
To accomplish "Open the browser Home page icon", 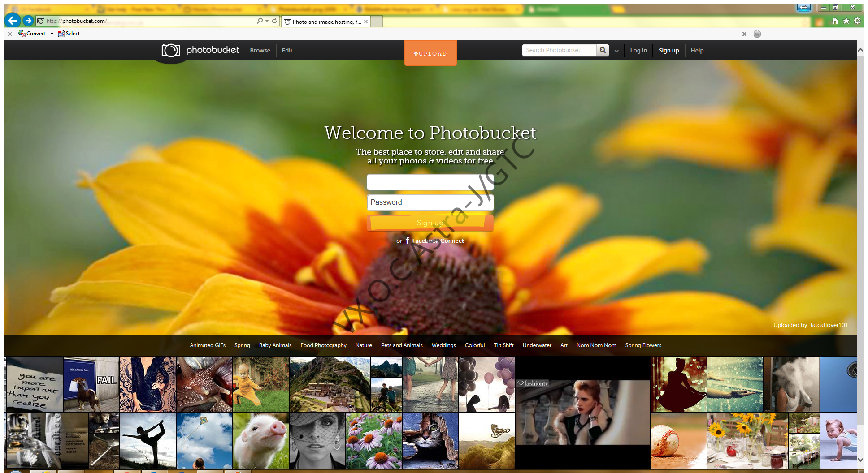I will [x=835, y=21].
